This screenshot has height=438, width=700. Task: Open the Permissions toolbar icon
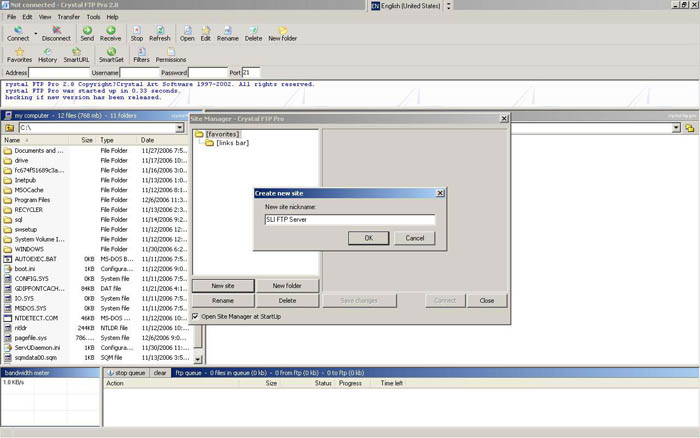pos(171,55)
